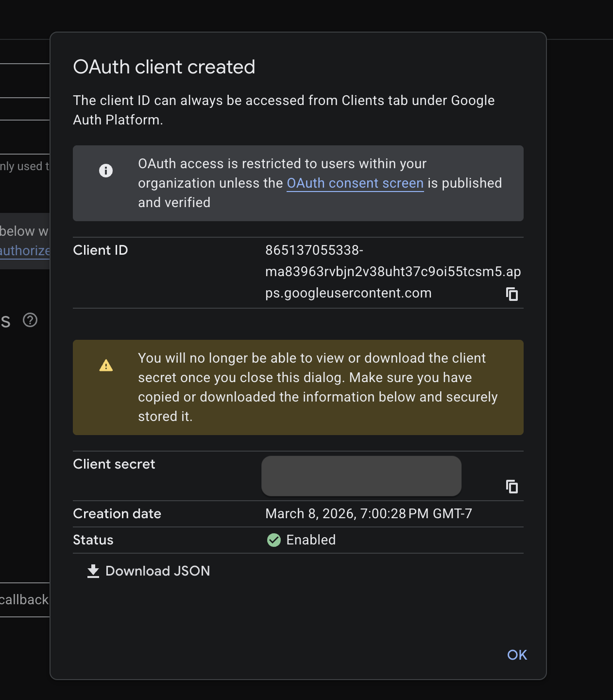Click the info icon in the notice banner
Screen dimensions: 613x700
106,171
